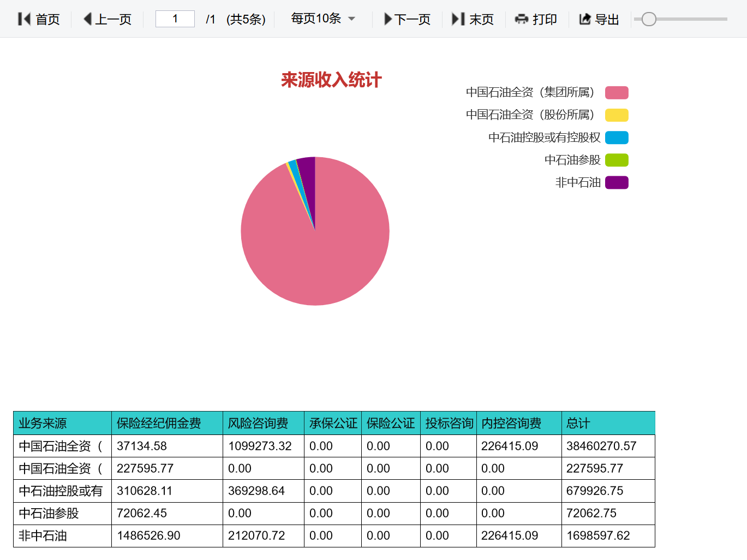Click cell value 37134.58
Screen dimensions: 747x560
pyautogui.click(x=142, y=446)
